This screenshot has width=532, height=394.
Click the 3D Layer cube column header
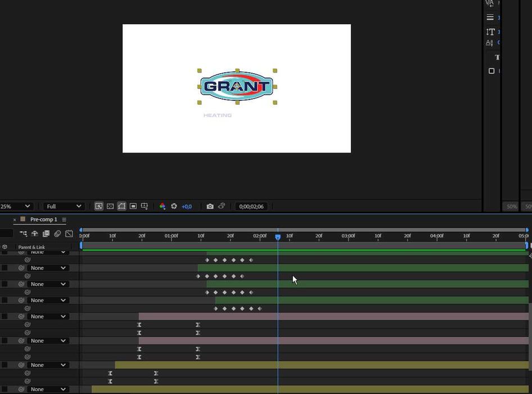click(4, 247)
